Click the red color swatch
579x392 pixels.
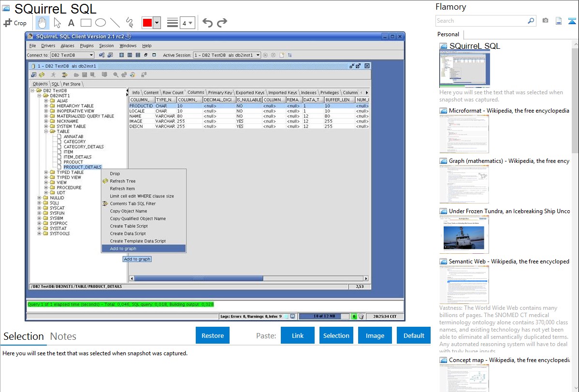(147, 23)
